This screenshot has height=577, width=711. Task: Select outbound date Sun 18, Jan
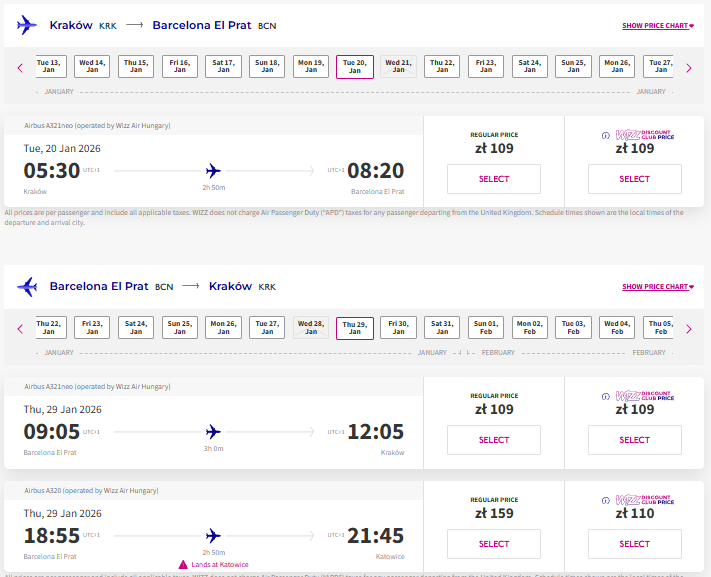pyautogui.click(x=267, y=66)
